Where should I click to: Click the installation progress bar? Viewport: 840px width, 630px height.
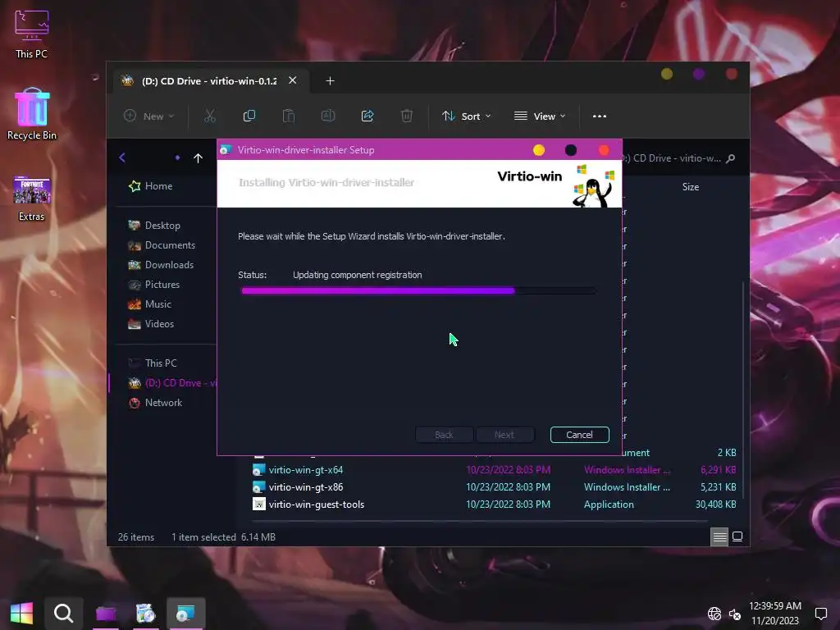[418, 291]
